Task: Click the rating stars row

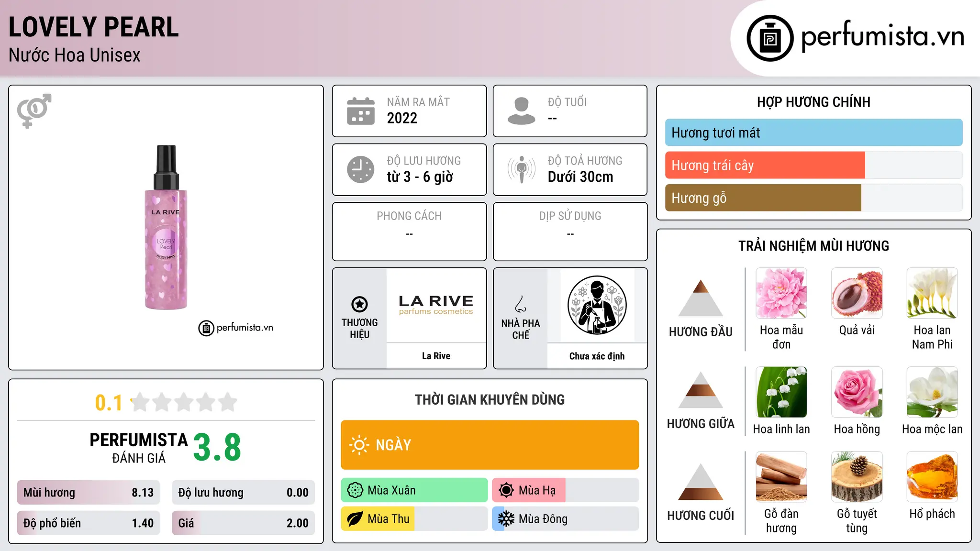Action: point(184,402)
